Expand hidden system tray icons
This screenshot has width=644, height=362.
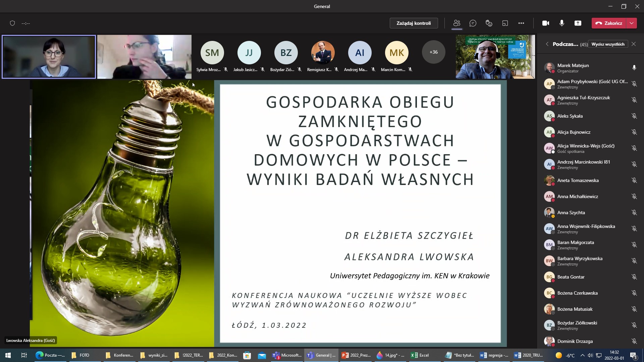[x=582, y=355]
